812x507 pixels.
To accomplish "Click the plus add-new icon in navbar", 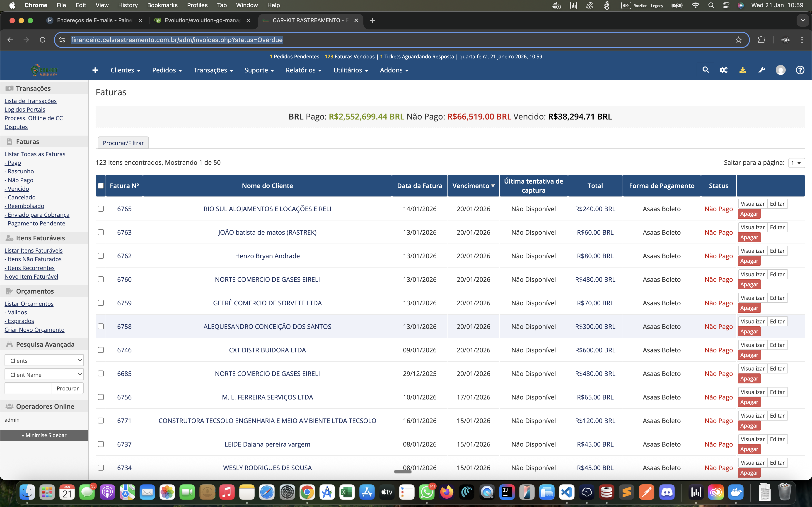I will (x=95, y=70).
